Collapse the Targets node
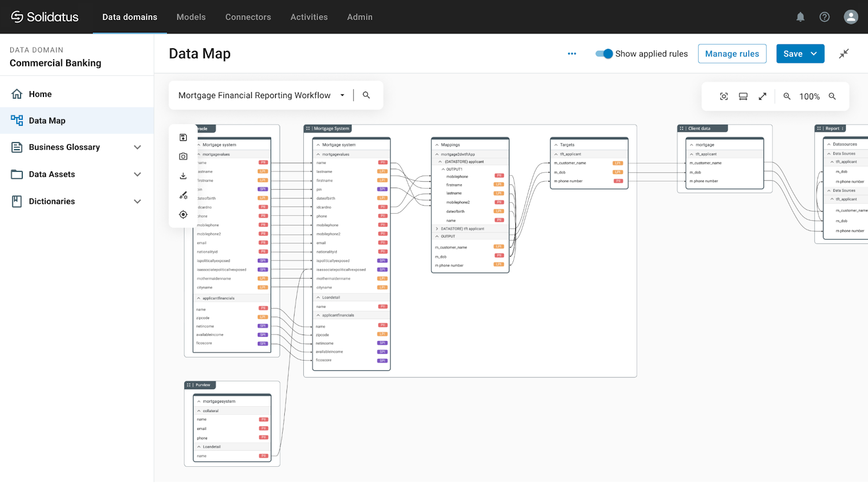The image size is (868, 488). [556, 145]
